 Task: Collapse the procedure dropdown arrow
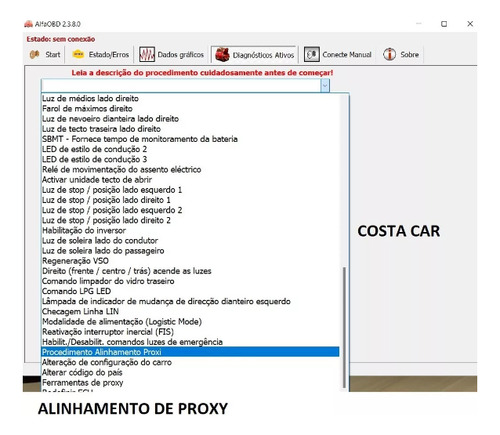pyautogui.click(x=325, y=86)
